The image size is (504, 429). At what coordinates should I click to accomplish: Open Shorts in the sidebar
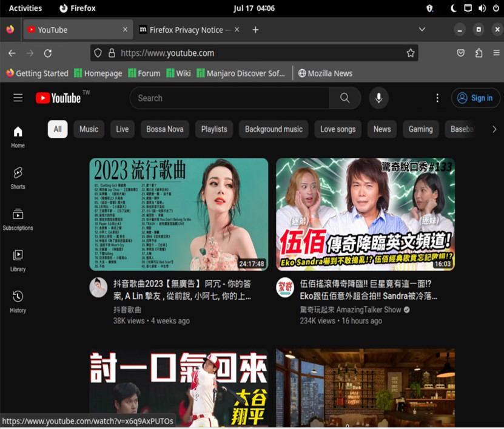click(18, 178)
